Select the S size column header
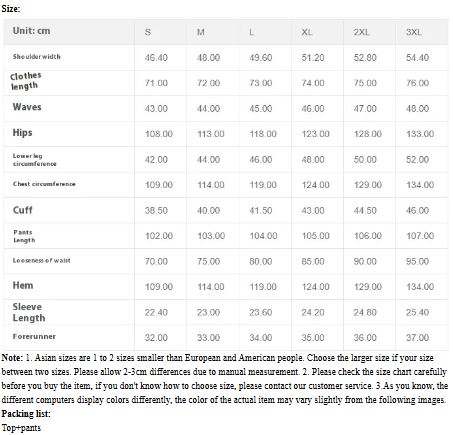 pyautogui.click(x=148, y=32)
